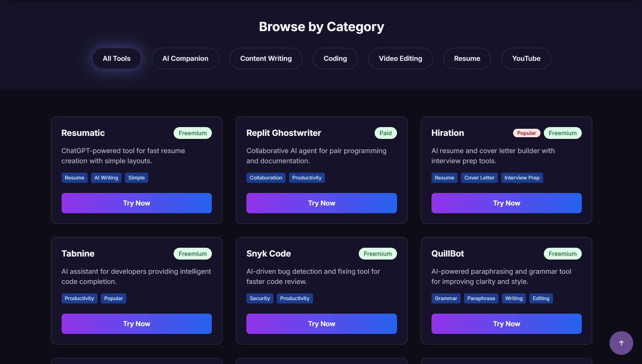Select the Interview Prep tag on Hiration
Viewport: 642px width, 364px height.
[522, 178]
